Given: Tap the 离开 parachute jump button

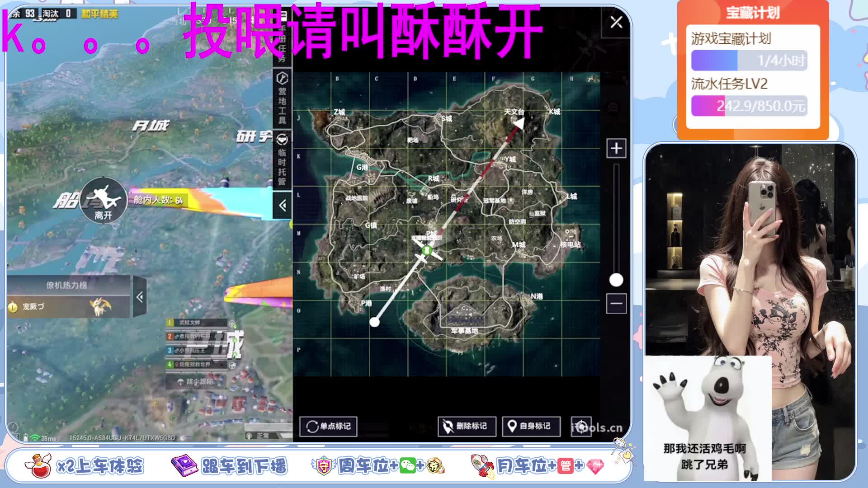Looking at the screenshot, I should click(103, 201).
